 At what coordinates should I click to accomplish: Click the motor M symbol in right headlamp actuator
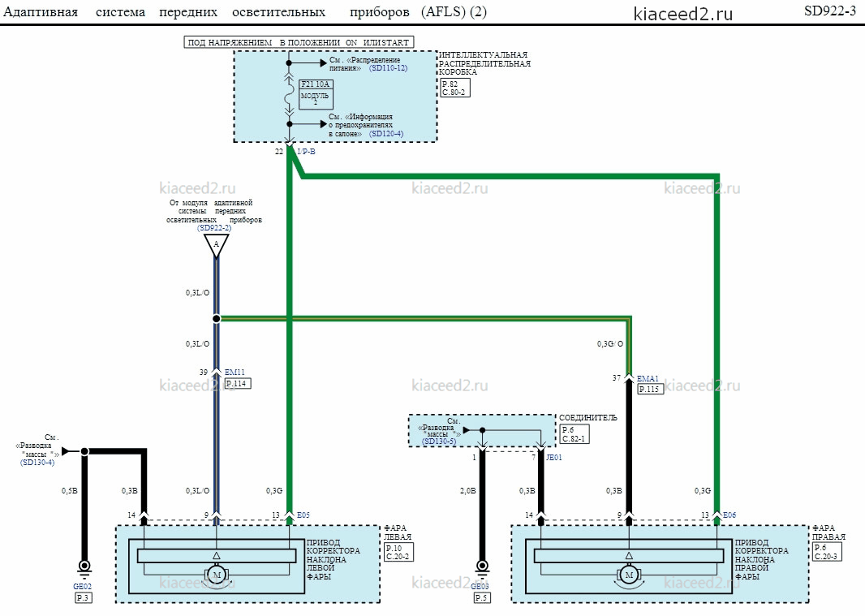click(629, 575)
